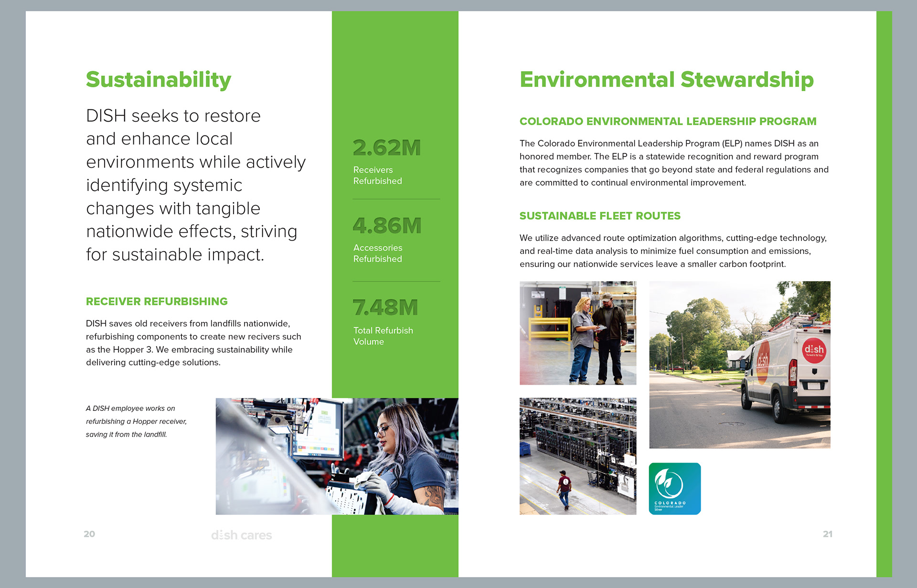The width and height of the screenshot is (917, 588).
Task: Click page number 20
Action: [89, 534]
